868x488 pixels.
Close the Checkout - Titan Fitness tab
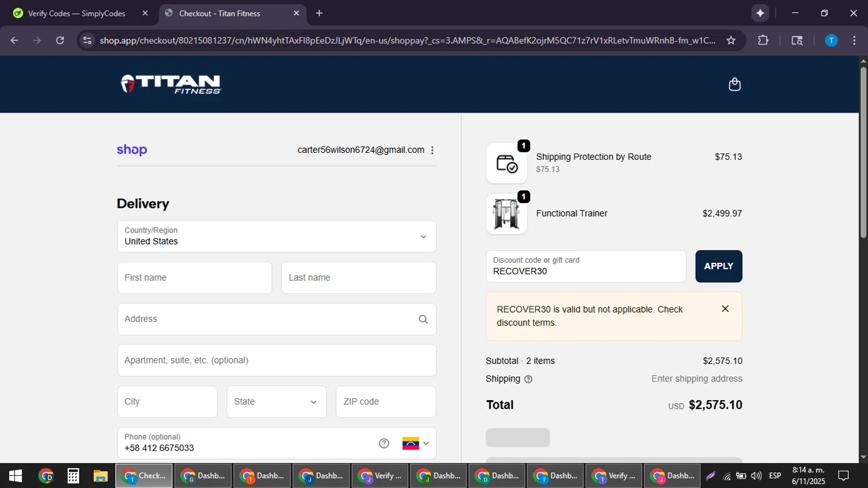click(x=296, y=13)
